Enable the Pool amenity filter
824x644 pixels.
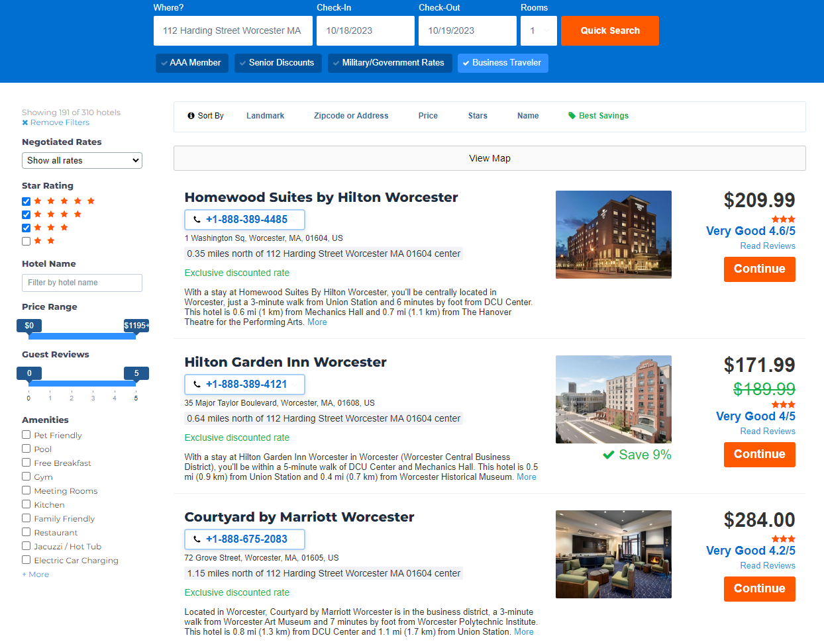tap(26, 449)
